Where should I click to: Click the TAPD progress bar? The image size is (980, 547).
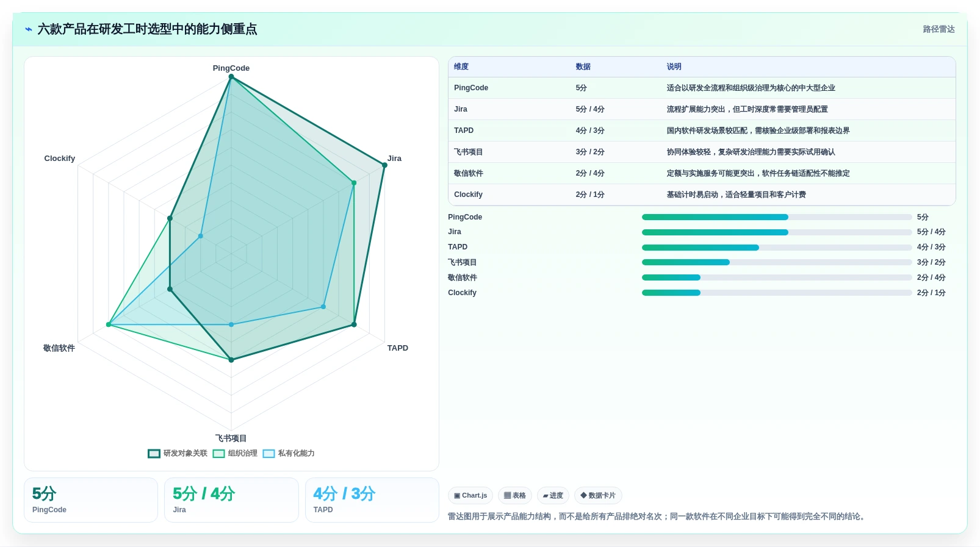777,248
